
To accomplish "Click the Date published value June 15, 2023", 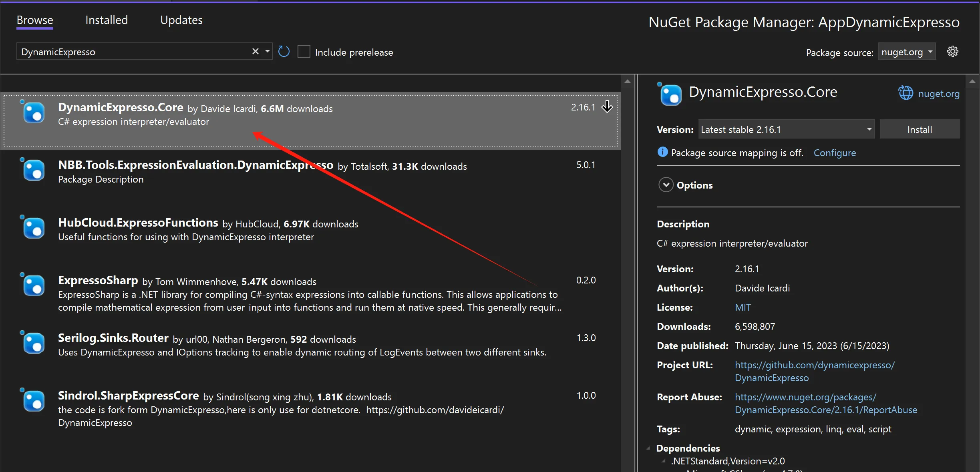I will 812,346.
